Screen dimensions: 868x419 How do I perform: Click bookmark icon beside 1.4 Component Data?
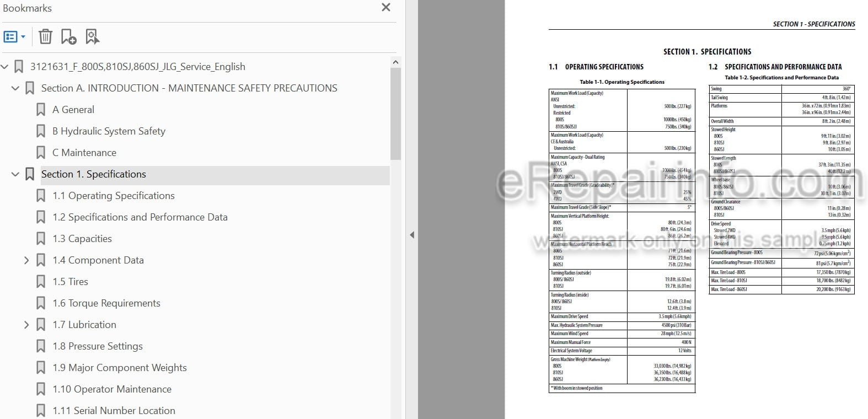point(41,260)
